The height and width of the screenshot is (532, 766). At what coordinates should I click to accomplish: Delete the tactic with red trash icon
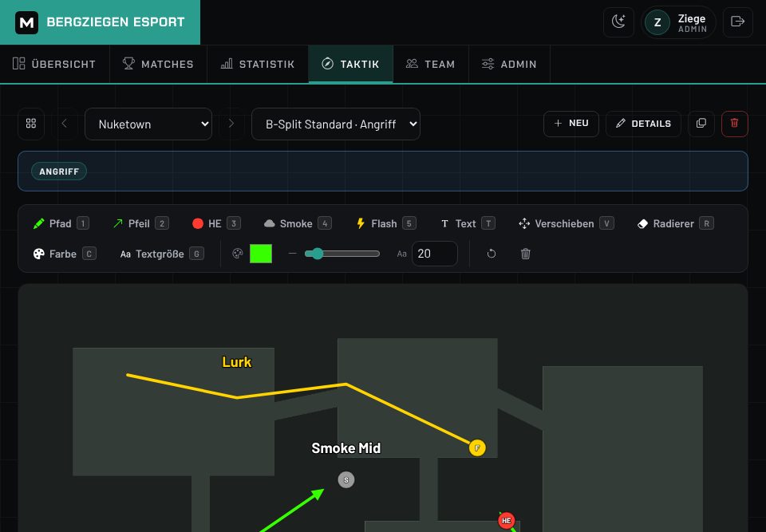[x=734, y=124]
